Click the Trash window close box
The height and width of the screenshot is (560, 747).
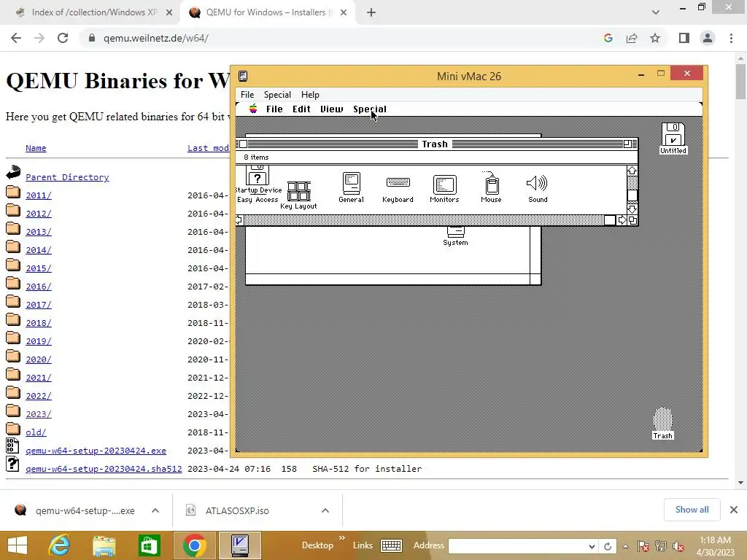coord(243,144)
